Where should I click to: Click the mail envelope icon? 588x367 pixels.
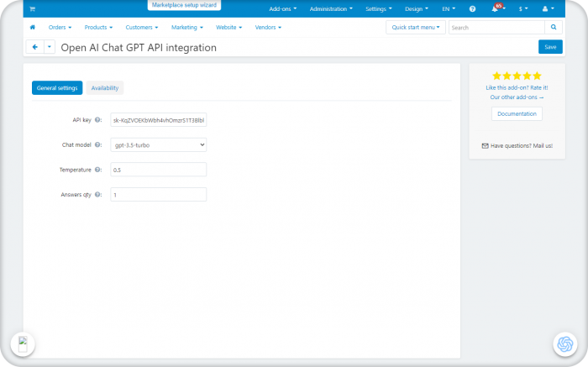click(x=485, y=146)
